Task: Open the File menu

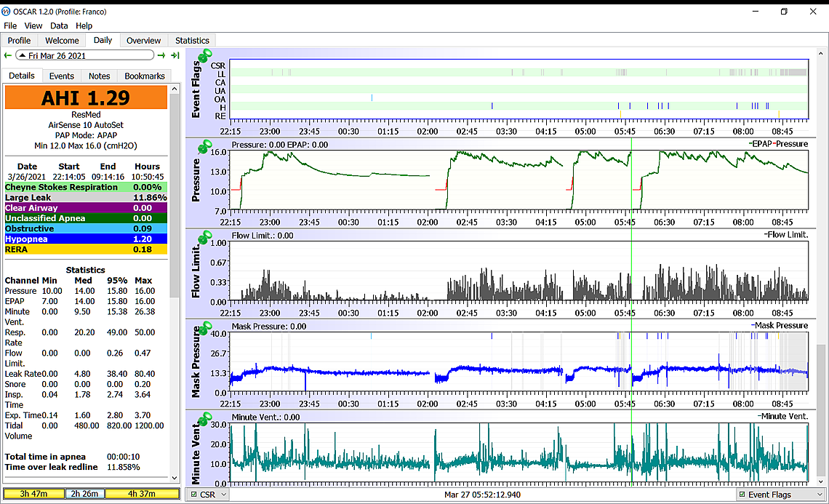Action: pyautogui.click(x=10, y=25)
